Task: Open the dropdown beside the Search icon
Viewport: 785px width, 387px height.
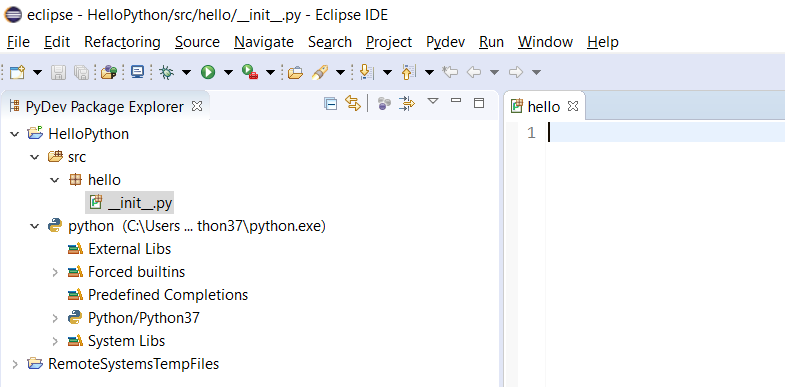Action: (340, 73)
